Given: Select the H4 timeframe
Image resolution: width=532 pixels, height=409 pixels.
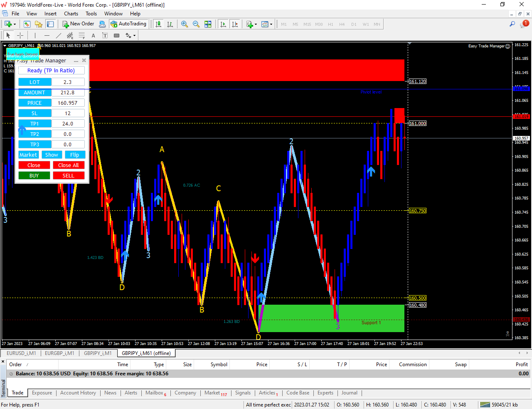Looking at the screenshot, I should click(342, 24).
